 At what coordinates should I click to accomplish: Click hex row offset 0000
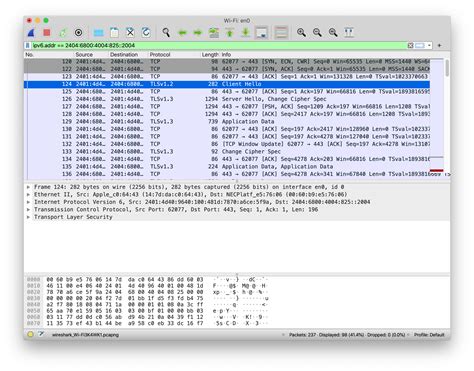(x=33, y=279)
